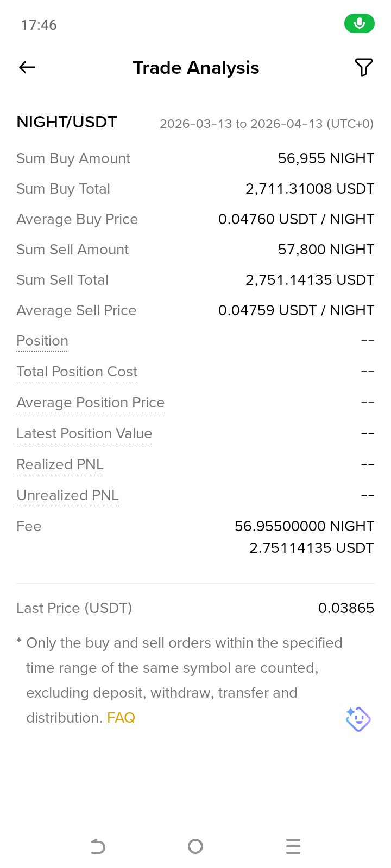Open the filter funnel icon

pyautogui.click(x=363, y=67)
